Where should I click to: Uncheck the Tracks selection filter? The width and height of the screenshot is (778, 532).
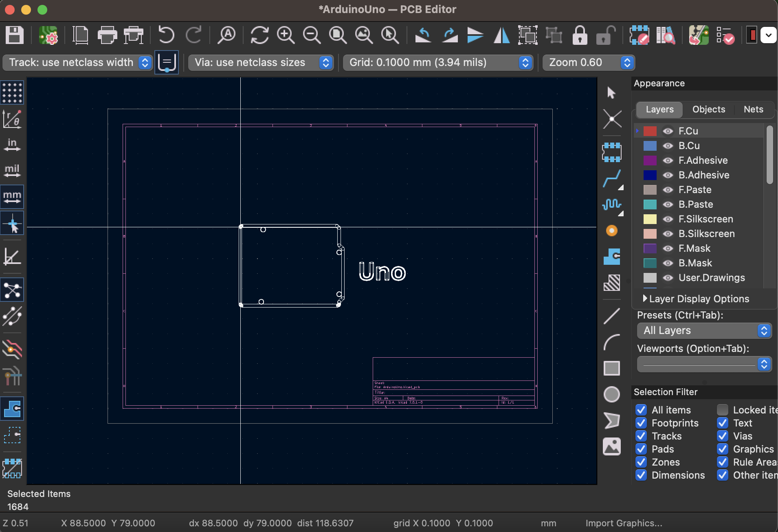[x=641, y=436]
